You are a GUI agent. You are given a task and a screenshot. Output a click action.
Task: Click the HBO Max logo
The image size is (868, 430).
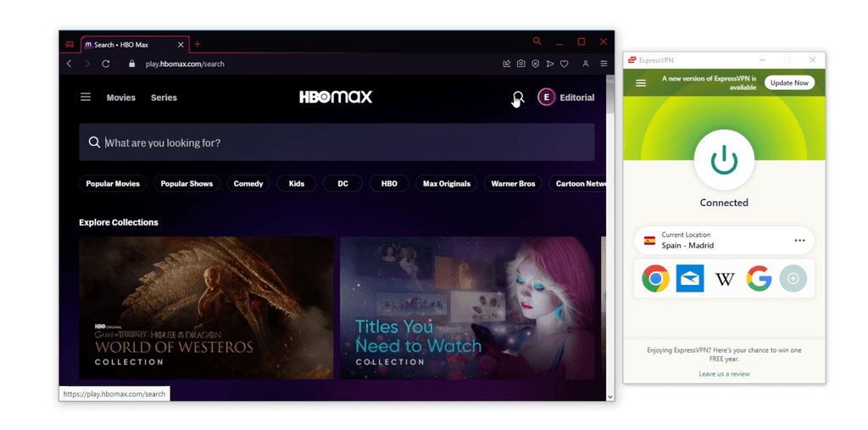click(336, 97)
